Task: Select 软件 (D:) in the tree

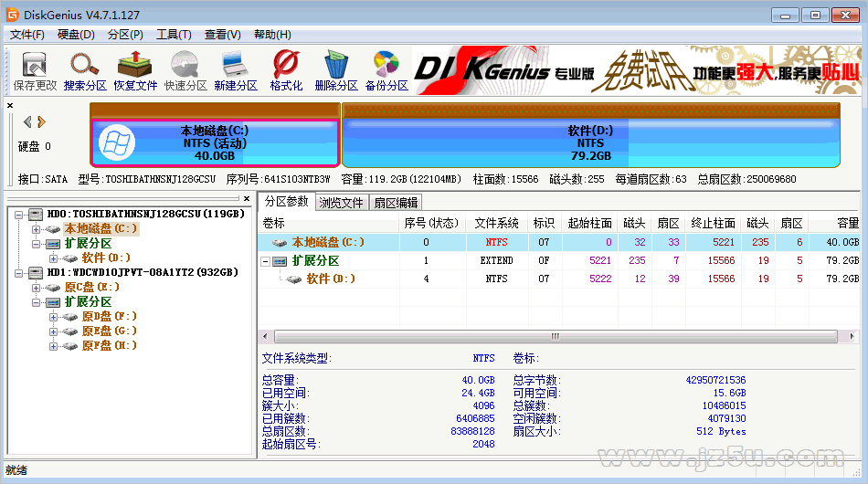Action: click(106, 258)
